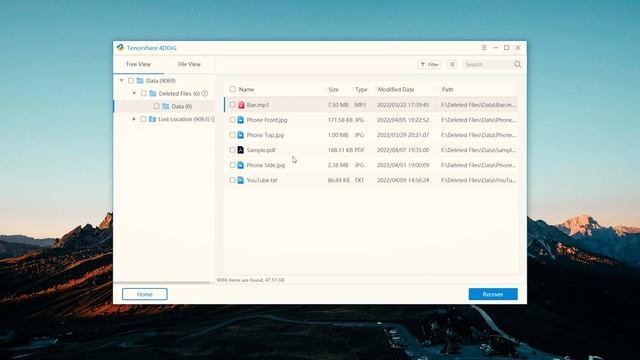This screenshot has height=360, width=640.
Task: Tick the checkbox for Phone Front.jpg
Action: tap(233, 120)
